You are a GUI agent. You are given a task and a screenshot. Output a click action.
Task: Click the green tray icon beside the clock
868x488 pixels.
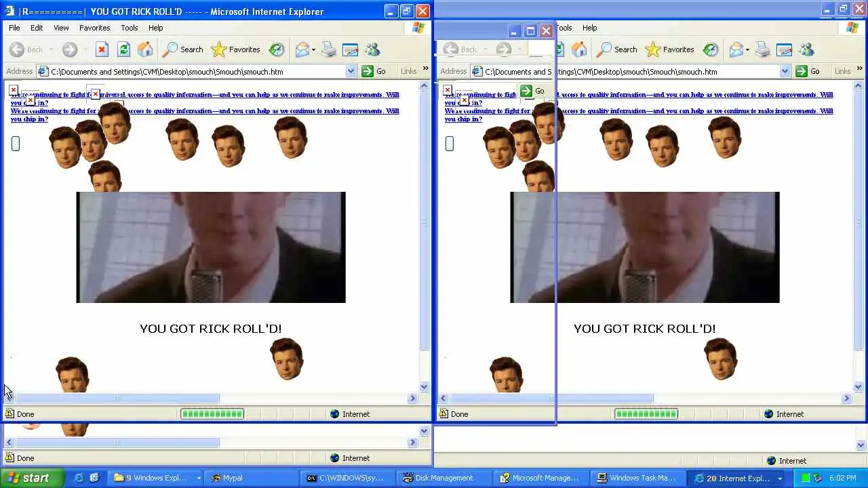(x=806, y=478)
